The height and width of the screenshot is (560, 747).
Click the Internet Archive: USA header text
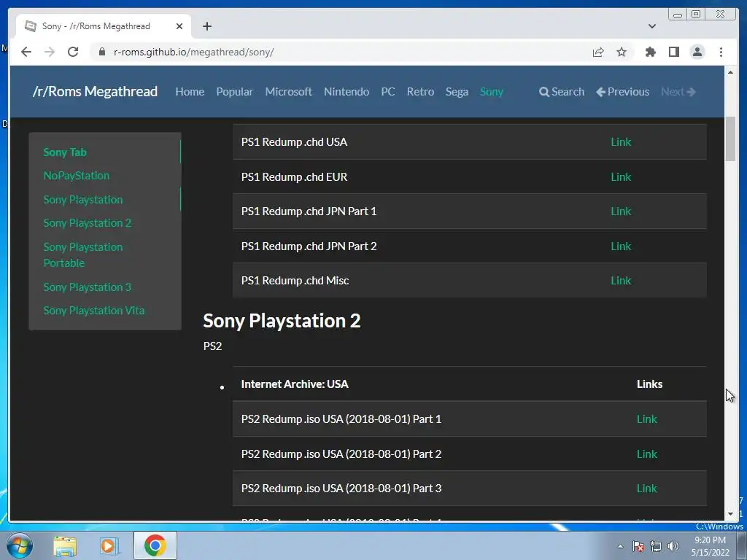point(295,384)
